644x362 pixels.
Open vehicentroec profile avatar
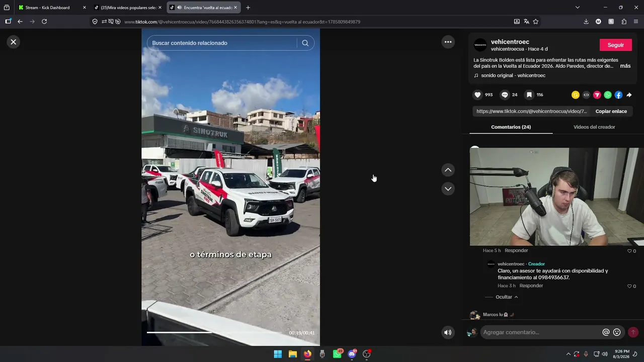click(x=480, y=45)
